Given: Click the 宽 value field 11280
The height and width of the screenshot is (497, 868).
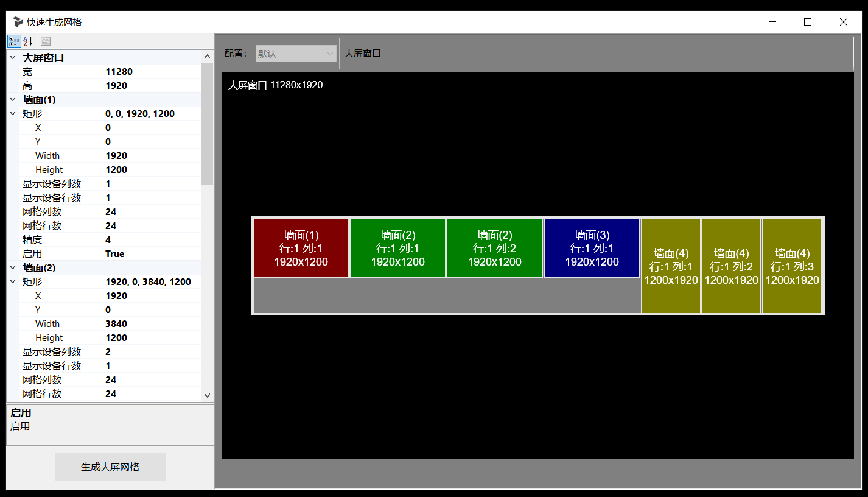Looking at the screenshot, I should (x=152, y=72).
